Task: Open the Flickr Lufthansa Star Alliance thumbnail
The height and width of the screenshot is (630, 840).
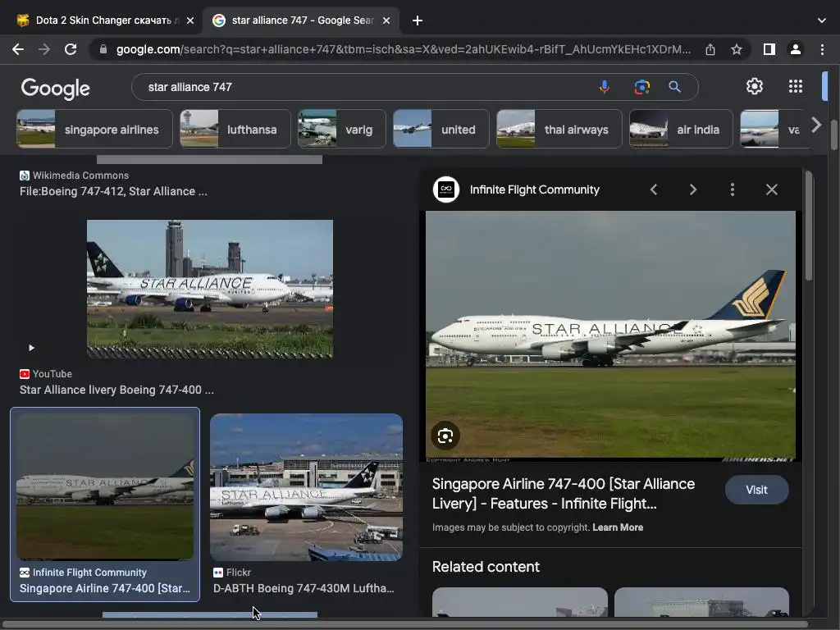Action: click(306, 487)
